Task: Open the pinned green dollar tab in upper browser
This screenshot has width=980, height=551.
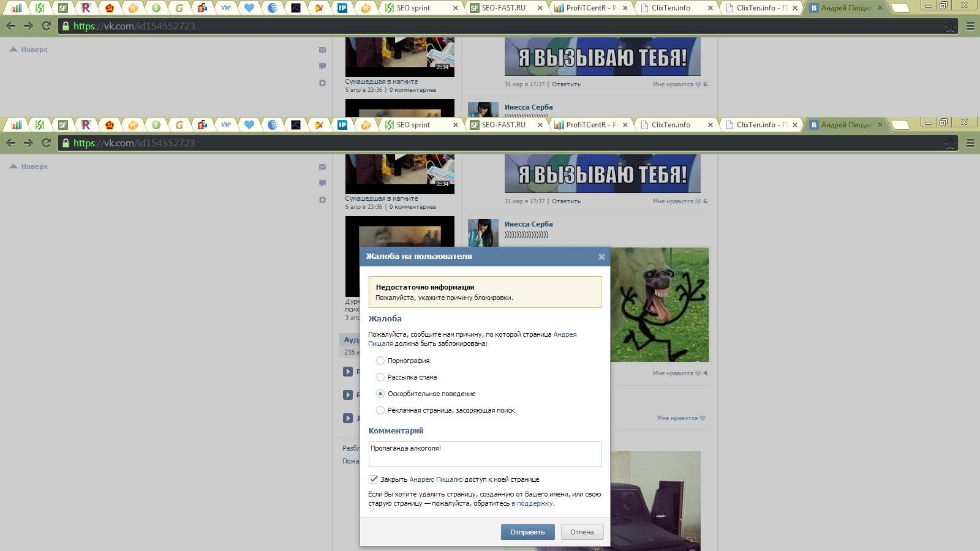Action: point(156,8)
